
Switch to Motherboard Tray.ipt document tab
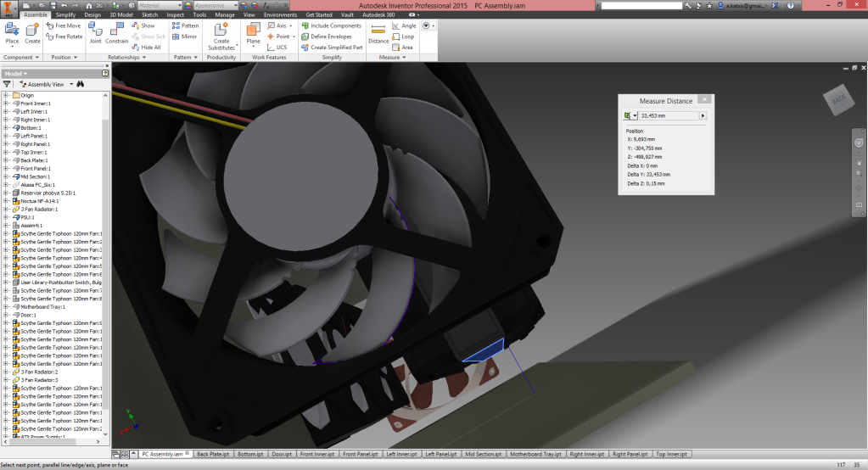click(535, 454)
